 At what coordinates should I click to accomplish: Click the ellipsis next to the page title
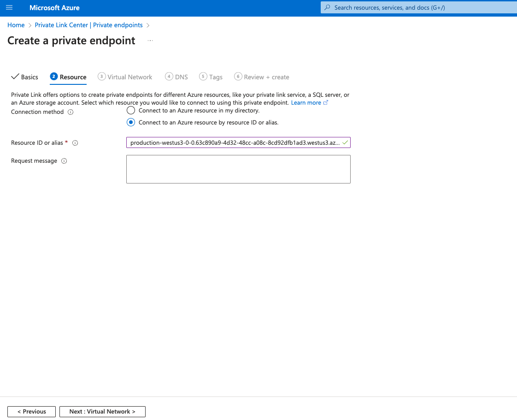[150, 41]
